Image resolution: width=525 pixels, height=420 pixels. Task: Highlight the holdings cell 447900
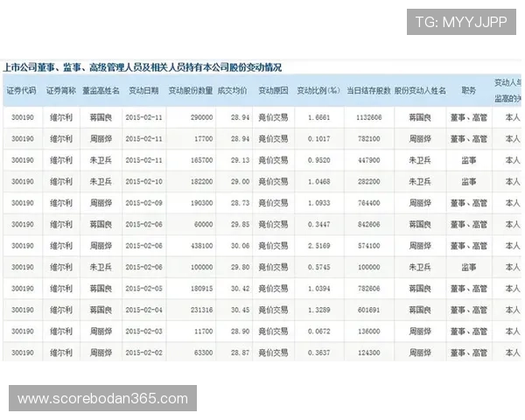(x=369, y=160)
